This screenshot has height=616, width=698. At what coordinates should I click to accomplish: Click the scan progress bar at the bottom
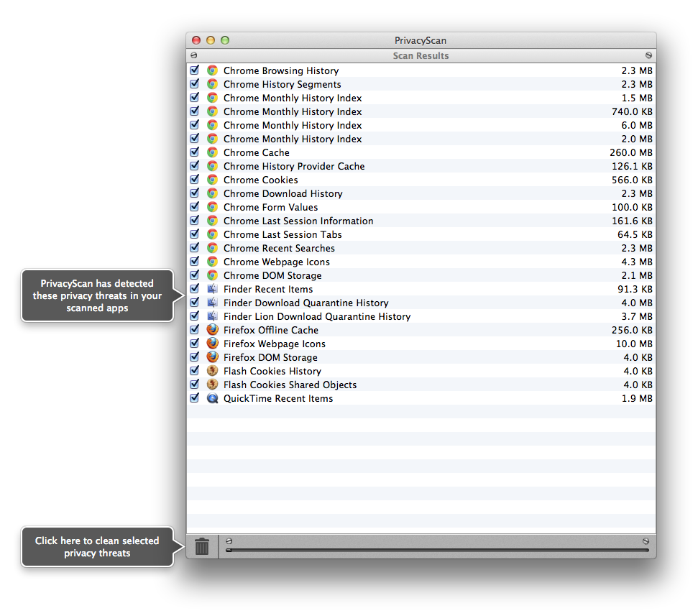437,550
